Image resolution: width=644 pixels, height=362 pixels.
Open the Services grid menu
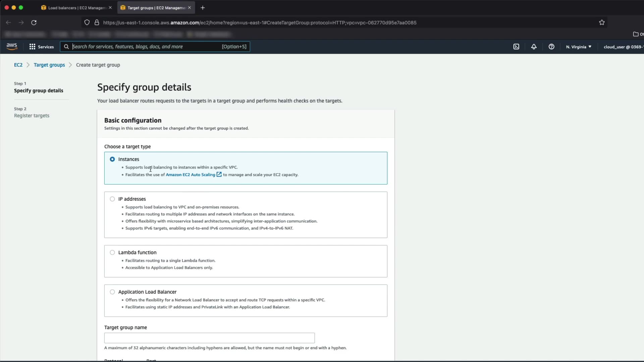click(42, 47)
